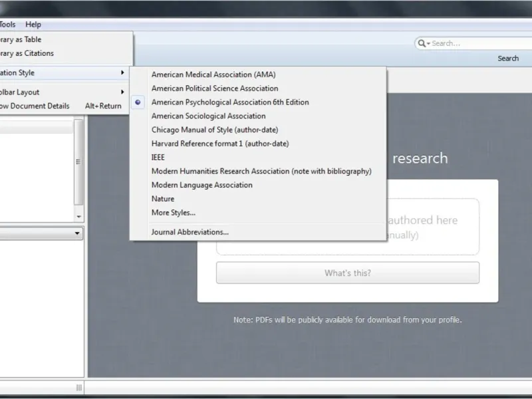Select IEEE citation style
This screenshot has width=532, height=399.
pyautogui.click(x=258, y=158)
